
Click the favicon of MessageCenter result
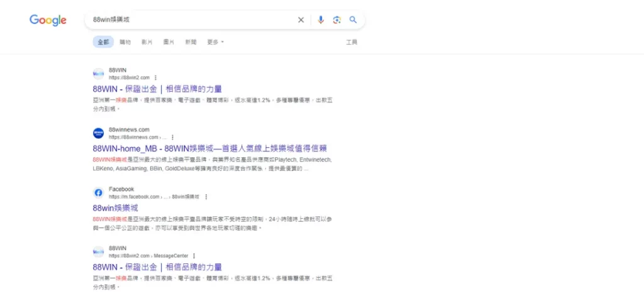coord(99,252)
